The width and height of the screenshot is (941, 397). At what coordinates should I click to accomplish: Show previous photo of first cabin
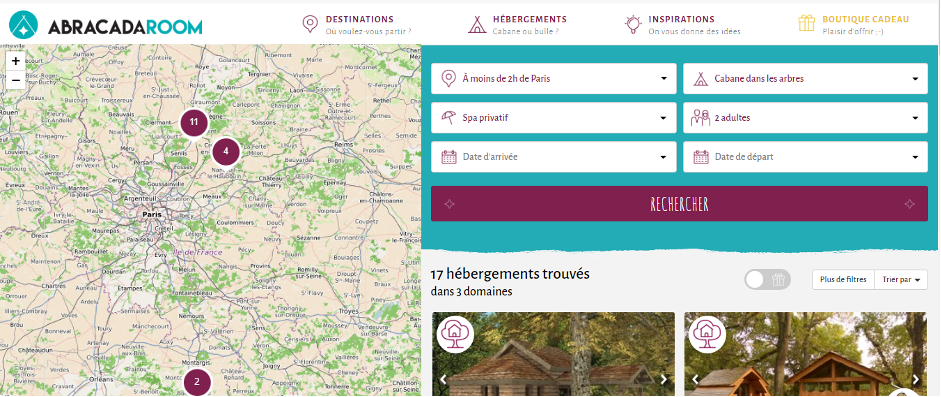pyautogui.click(x=443, y=380)
